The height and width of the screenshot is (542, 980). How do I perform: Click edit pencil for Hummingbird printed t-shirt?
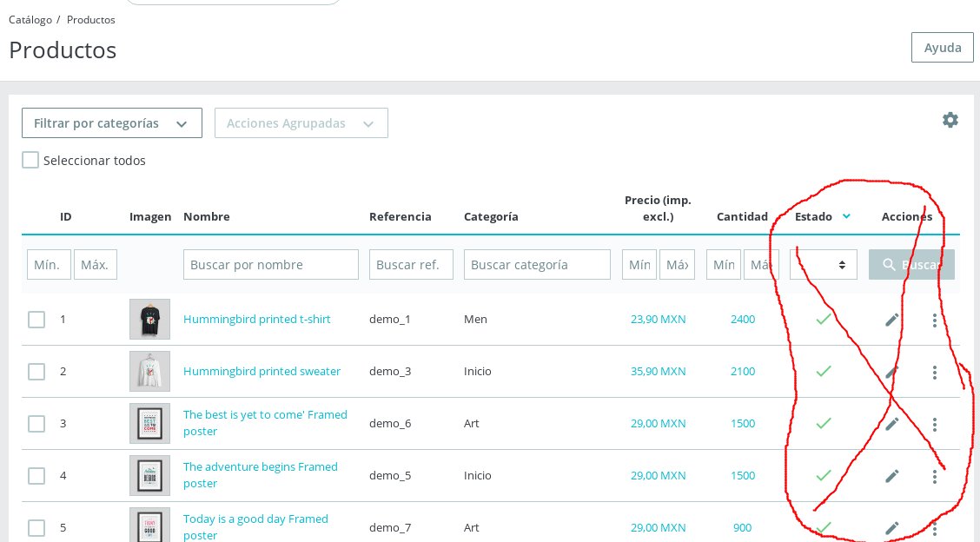coord(891,320)
